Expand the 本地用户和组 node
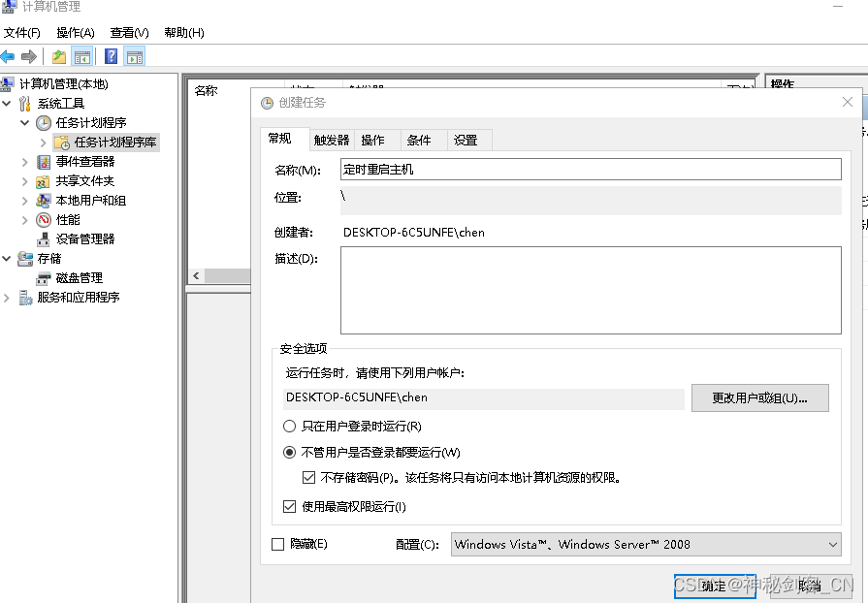868x603 pixels. pos(25,201)
